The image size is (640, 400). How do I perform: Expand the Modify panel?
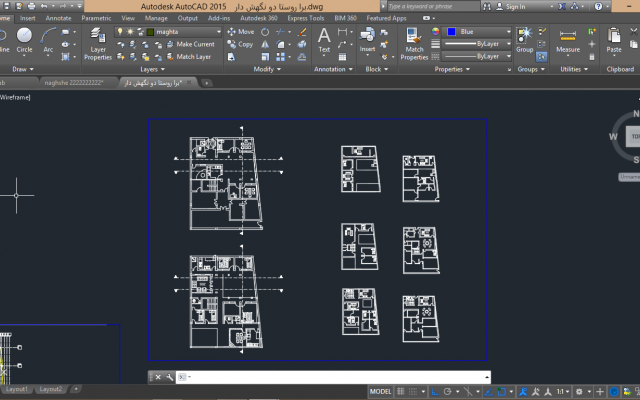(x=267, y=69)
